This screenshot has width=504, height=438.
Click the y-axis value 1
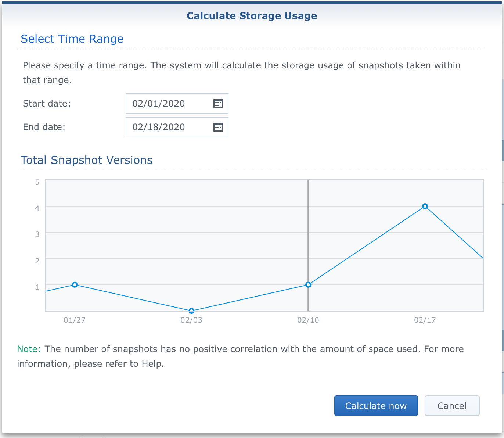tap(37, 287)
